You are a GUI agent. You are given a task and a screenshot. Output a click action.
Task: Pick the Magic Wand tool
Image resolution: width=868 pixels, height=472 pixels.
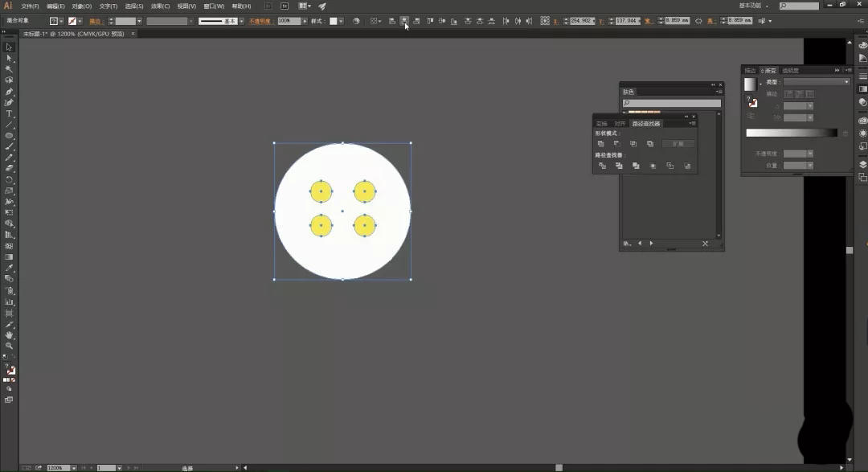click(9, 69)
